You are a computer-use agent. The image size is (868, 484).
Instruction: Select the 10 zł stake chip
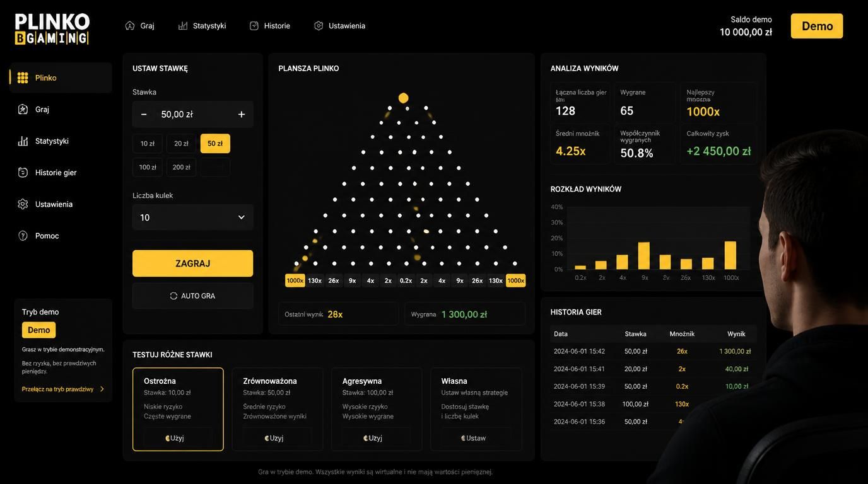pos(148,143)
